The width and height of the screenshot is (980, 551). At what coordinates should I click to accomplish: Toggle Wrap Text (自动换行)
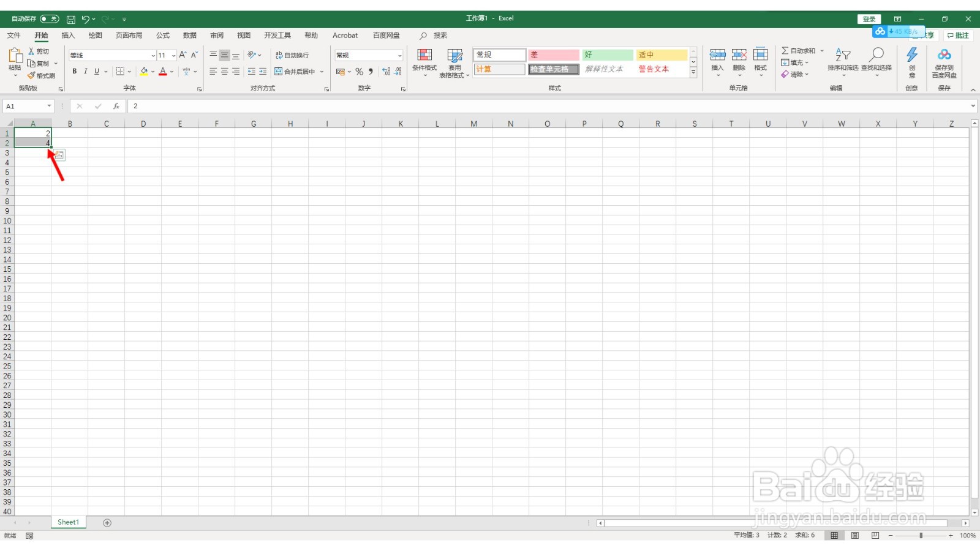(x=292, y=55)
